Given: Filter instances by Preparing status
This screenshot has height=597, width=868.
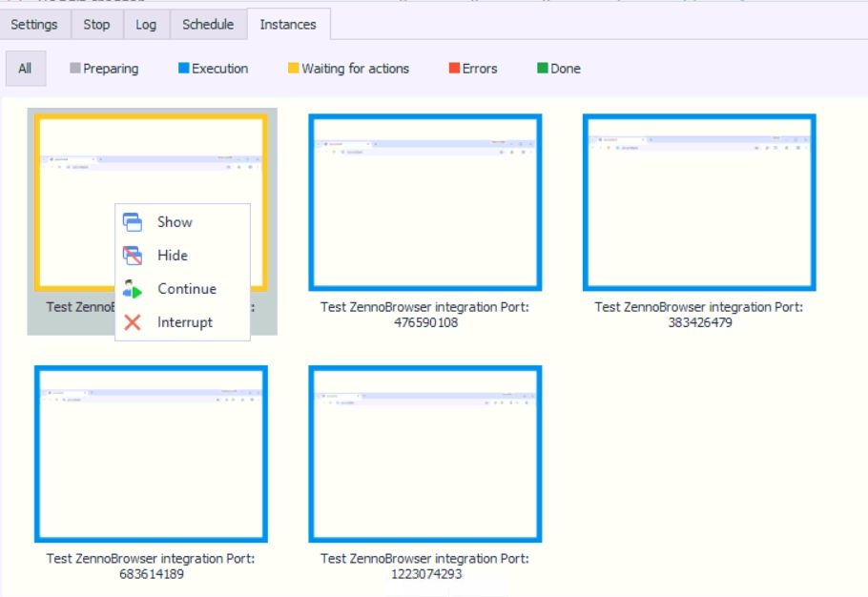Looking at the screenshot, I should point(104,69).
